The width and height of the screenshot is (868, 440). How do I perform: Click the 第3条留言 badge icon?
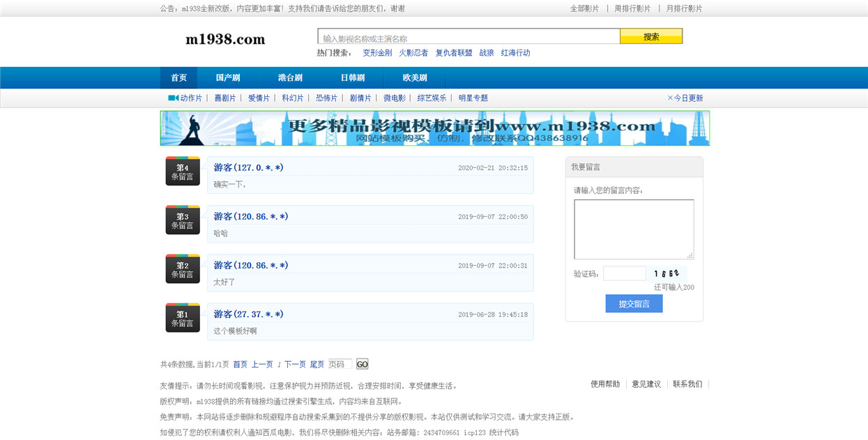point(183,220)
